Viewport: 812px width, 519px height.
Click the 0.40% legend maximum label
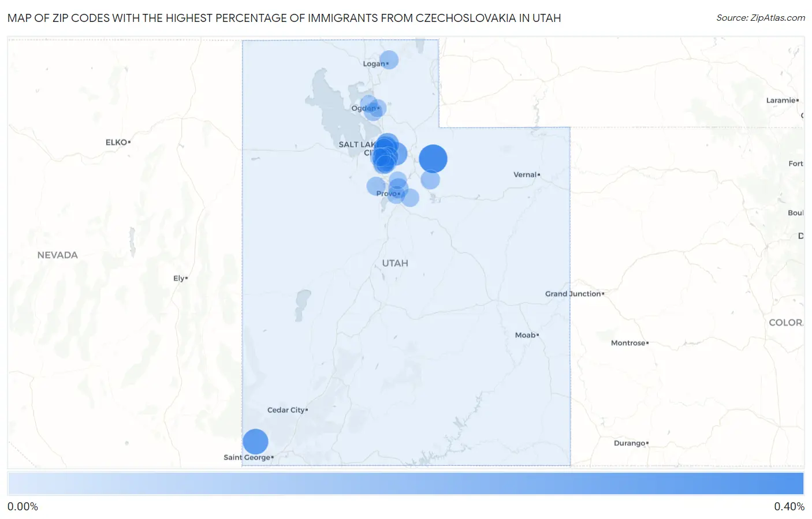(789, 507)
